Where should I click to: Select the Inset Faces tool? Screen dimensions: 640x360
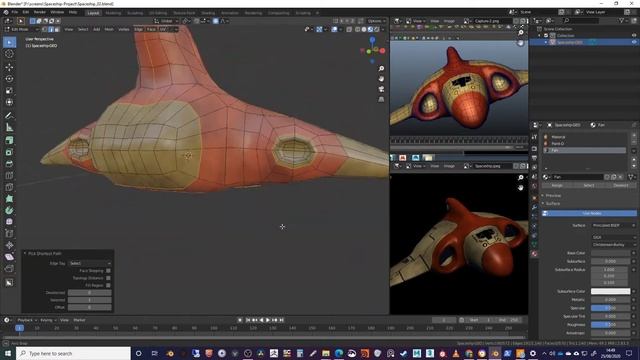[x=9, y=152]
